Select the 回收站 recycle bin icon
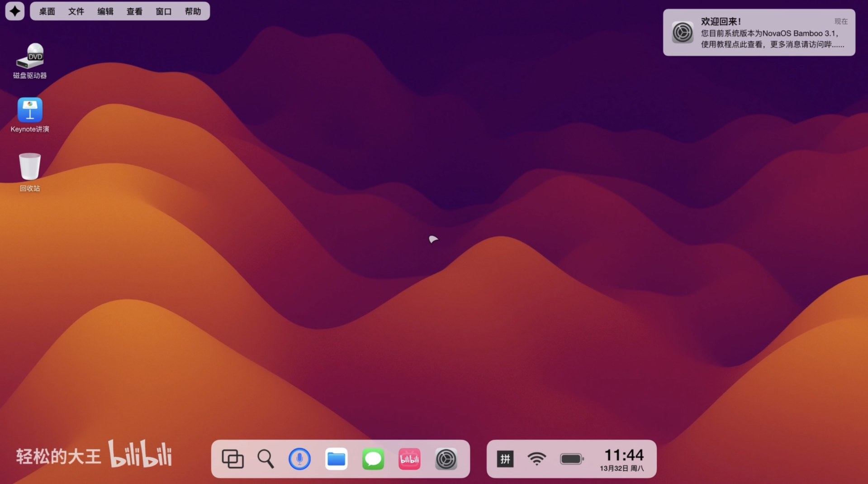The height and width of the screenshot is (484, 868). (x=30, y=172)
